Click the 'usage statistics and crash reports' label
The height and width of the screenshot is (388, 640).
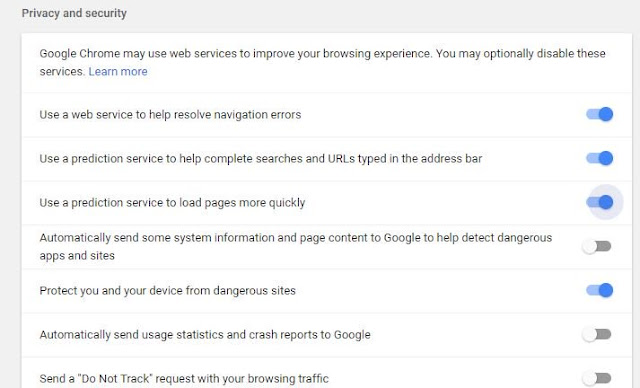click(x=205, y=335)
